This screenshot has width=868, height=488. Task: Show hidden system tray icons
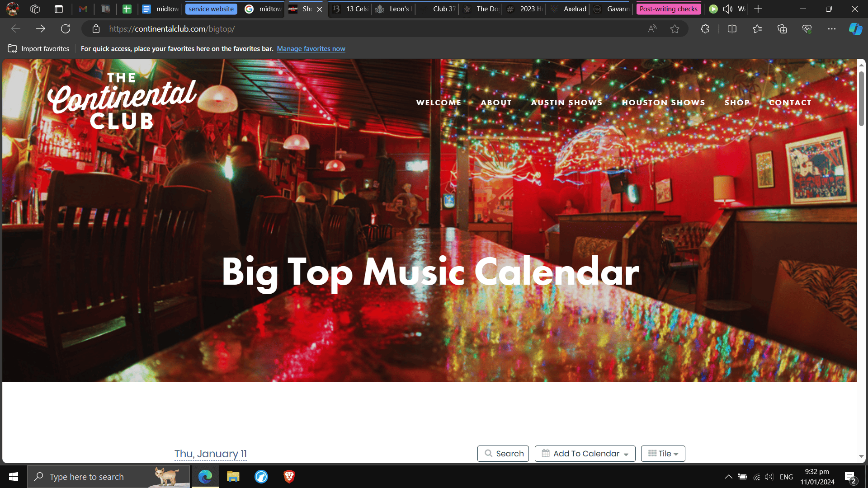(728, 477)
